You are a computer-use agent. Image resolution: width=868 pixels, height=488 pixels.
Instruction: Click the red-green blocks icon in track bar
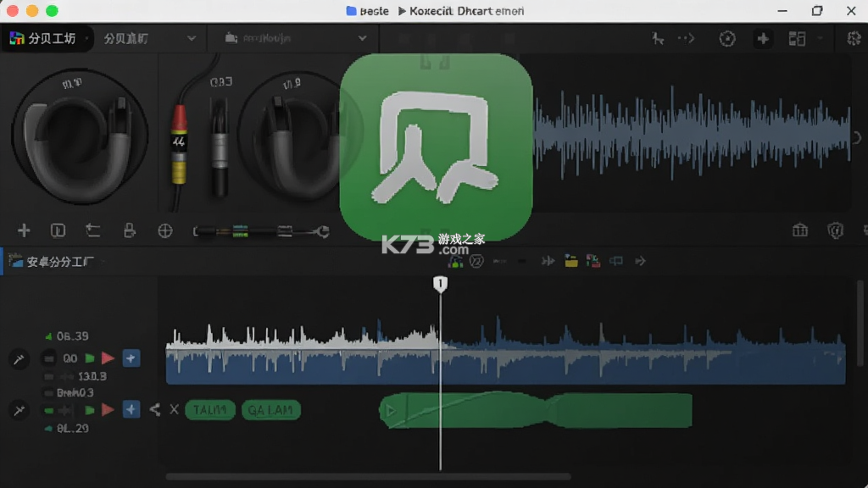593,261
